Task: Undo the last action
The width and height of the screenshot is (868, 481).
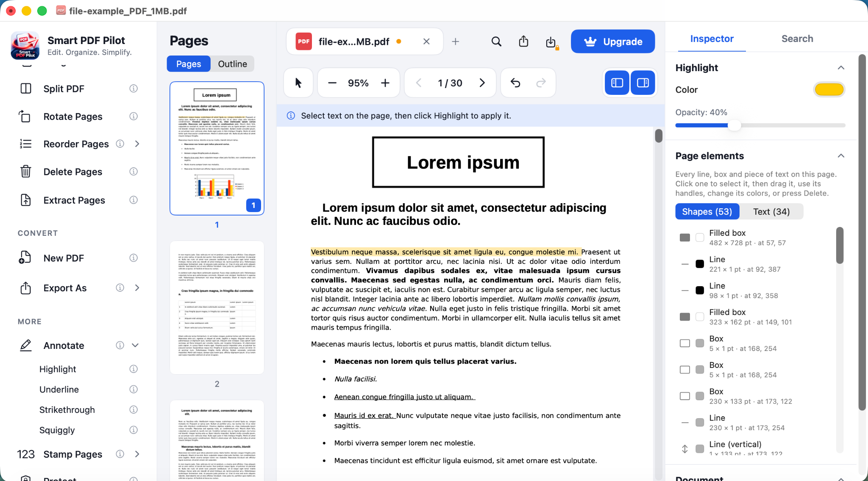Action: (x=515, y=83)
